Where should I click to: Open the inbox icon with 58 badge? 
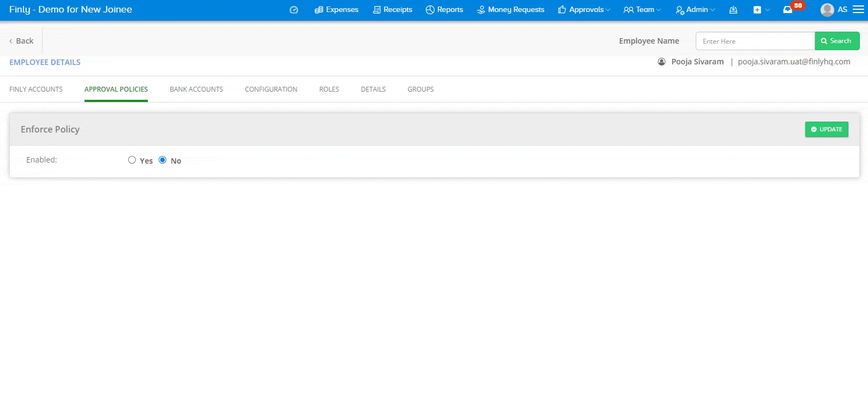click(x=788, y=10)
